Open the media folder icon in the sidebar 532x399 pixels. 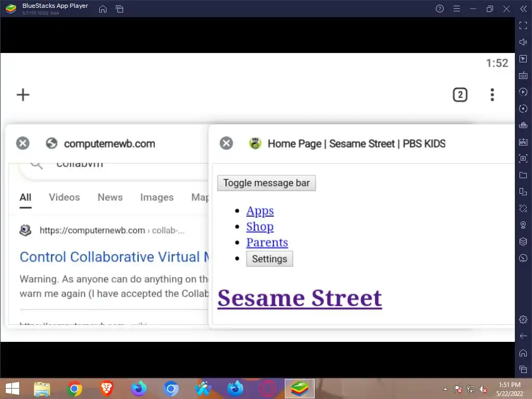523,175
